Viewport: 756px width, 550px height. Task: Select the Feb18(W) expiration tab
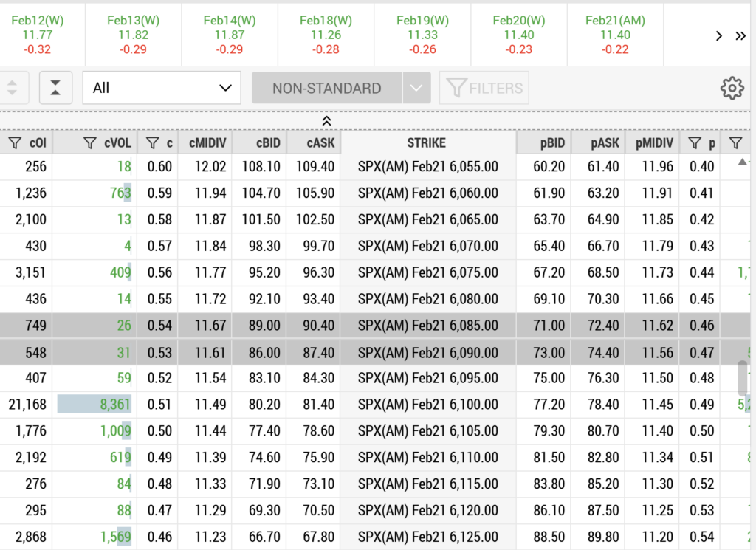[x=326, y=35]
